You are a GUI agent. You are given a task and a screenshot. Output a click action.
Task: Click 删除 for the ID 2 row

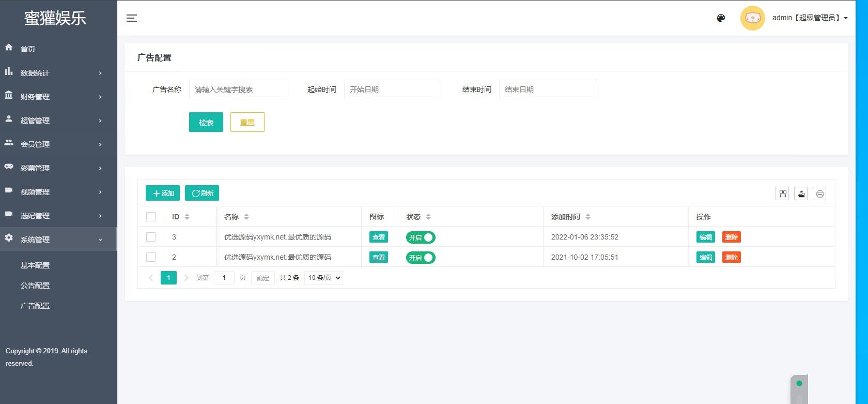[x=732, y=257]
